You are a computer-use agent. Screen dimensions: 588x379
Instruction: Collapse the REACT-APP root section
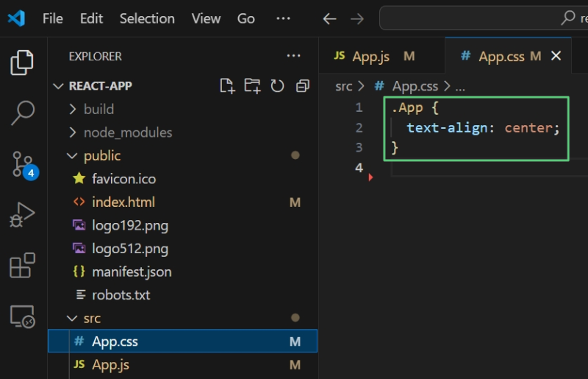(58, 86)
